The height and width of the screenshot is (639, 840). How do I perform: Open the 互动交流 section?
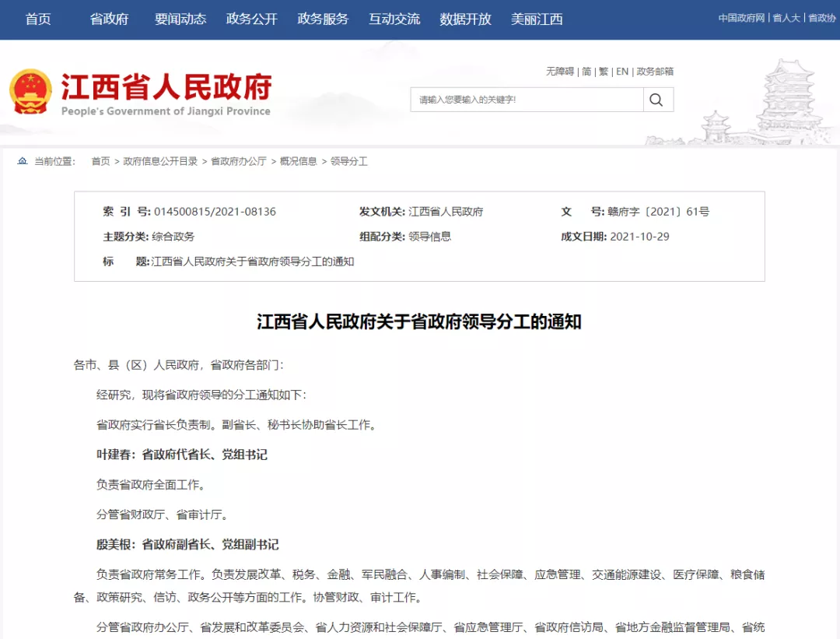pos(394,19)
